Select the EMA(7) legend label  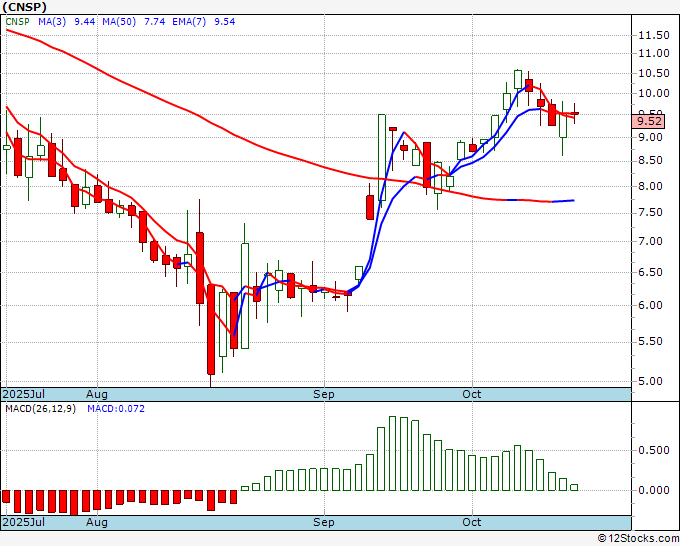click(x=189, y=22)
